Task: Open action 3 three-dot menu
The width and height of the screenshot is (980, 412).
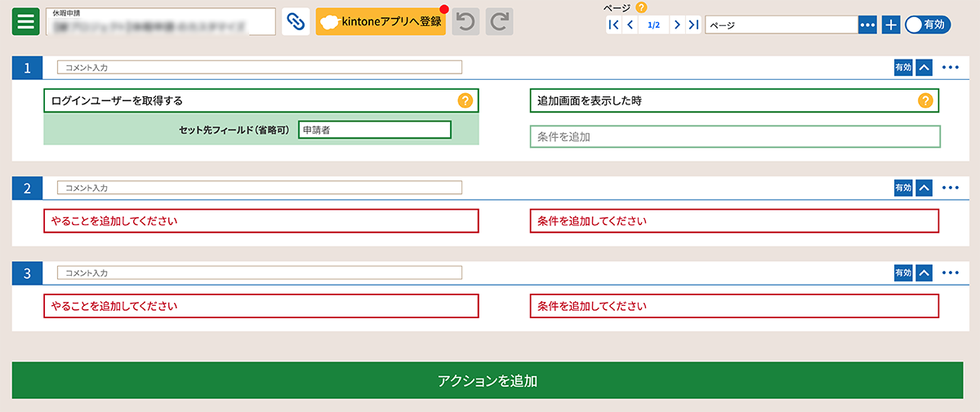Action: click(x=950, y=273)
